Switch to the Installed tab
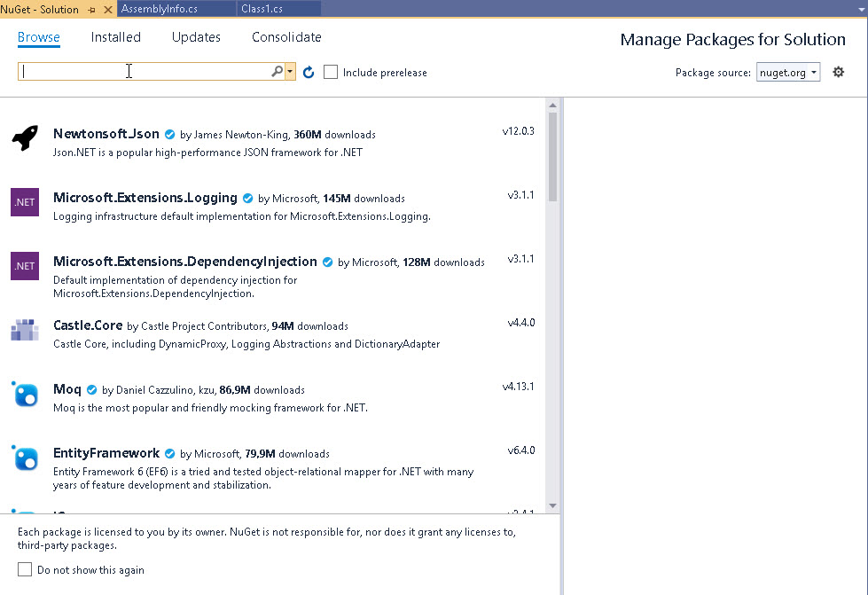 pos(115,37)
